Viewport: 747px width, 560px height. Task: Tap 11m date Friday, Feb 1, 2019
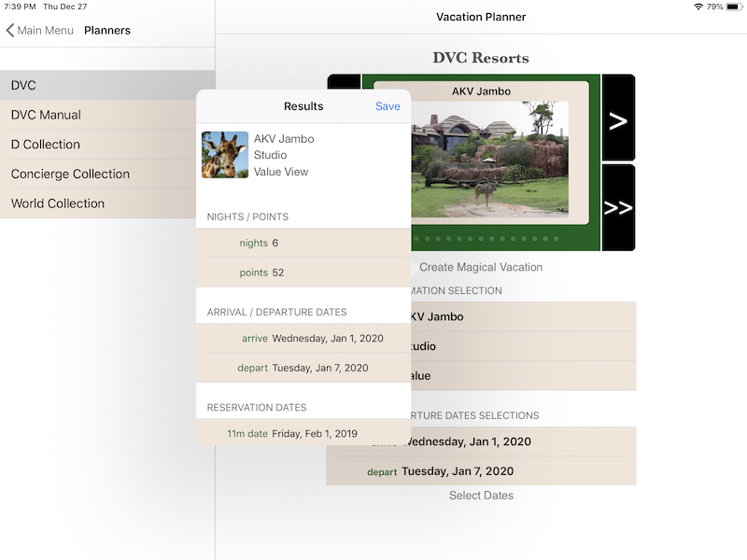point(303,432)
